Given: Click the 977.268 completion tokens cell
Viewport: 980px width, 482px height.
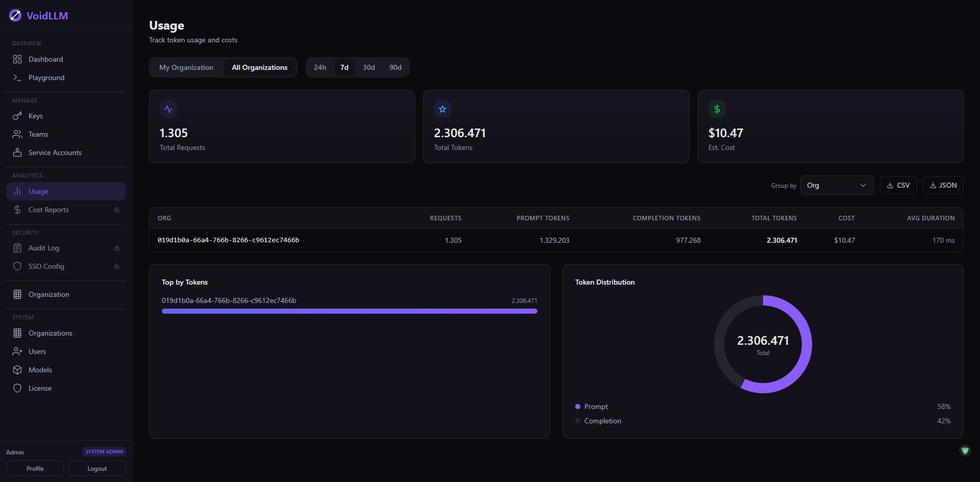Looking at the screenshot, I should coord(688,240).
